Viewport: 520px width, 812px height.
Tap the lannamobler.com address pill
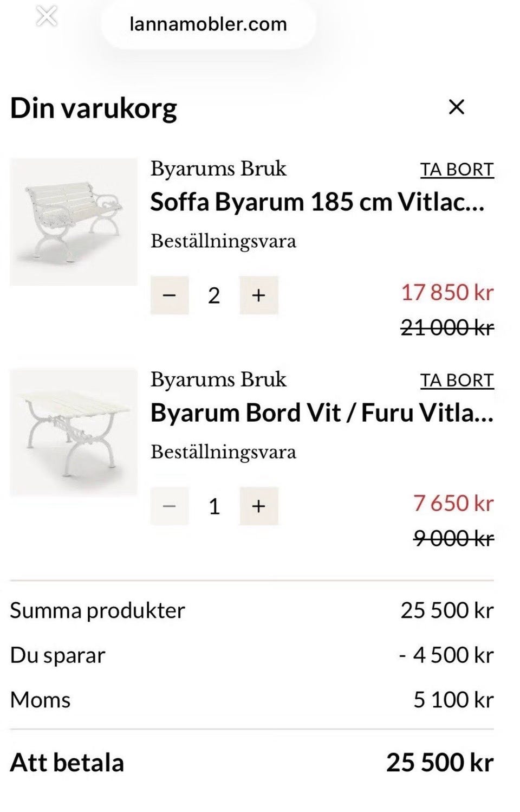tap(209, 24)
